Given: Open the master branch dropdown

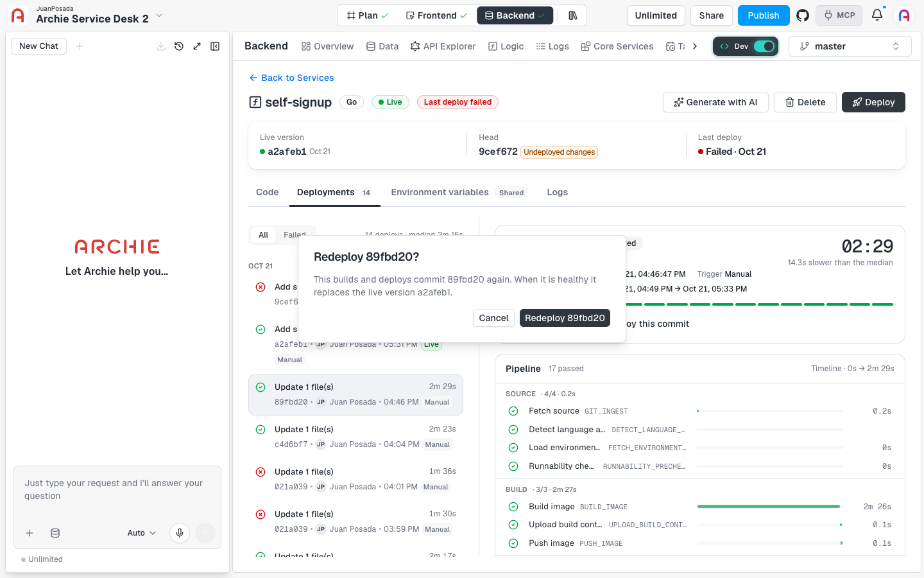Looking at the screenshot, I should [x=850, y=46].
